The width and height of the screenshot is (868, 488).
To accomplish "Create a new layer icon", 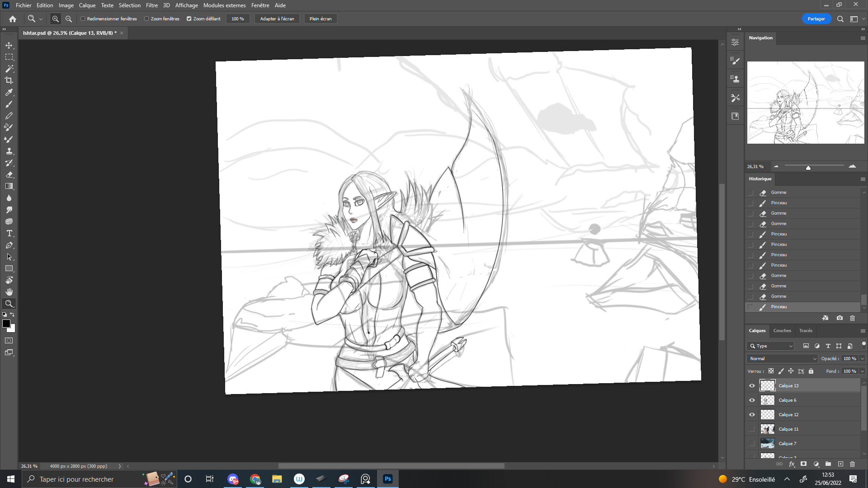I will pyautogui.click(x=840, y=464).
